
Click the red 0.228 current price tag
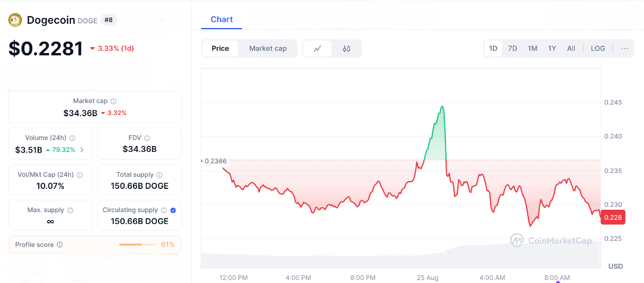(x=613, y=217)
